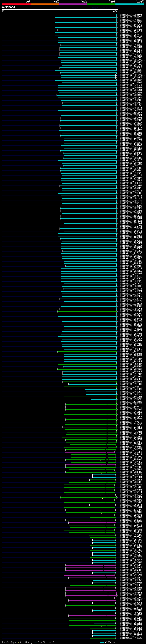Select label UniRef100_Q9FEV0
This screenshot has width=146, height=644.
pos(131,65)
